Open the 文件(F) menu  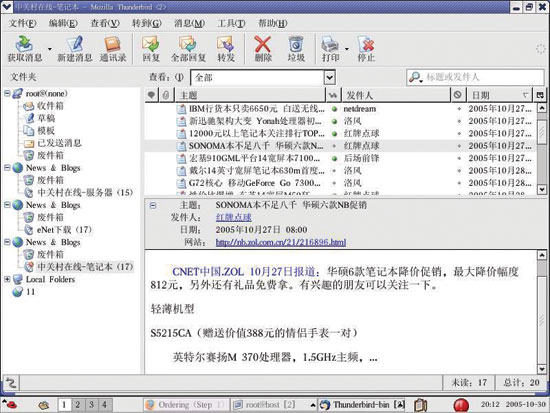[22, 23]
